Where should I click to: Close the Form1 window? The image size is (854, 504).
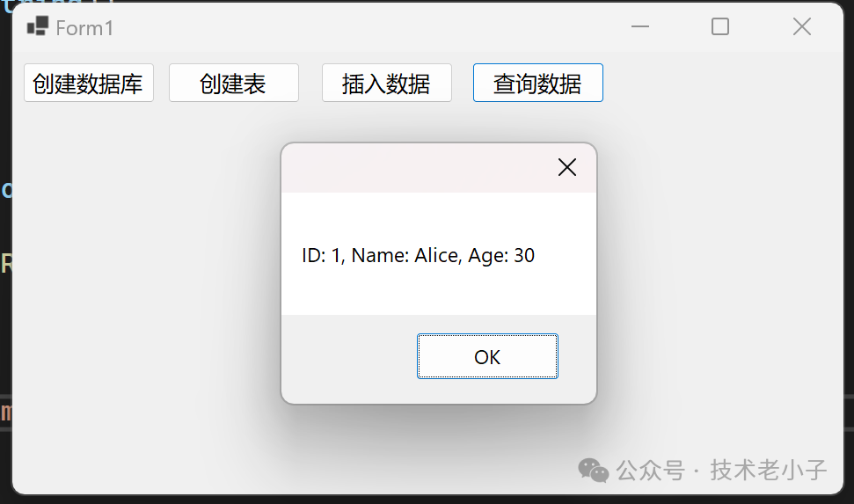click(802, 26)
